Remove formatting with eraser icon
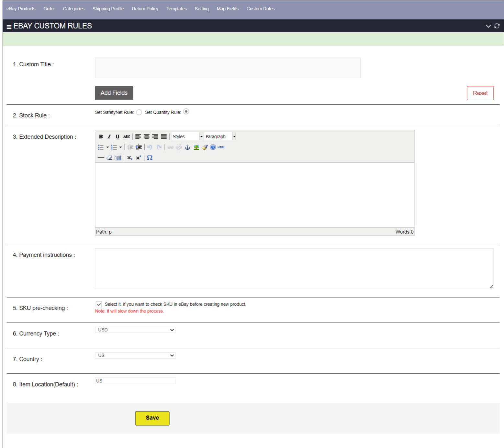This screenshot has height=448, width=504. (109, 158)
